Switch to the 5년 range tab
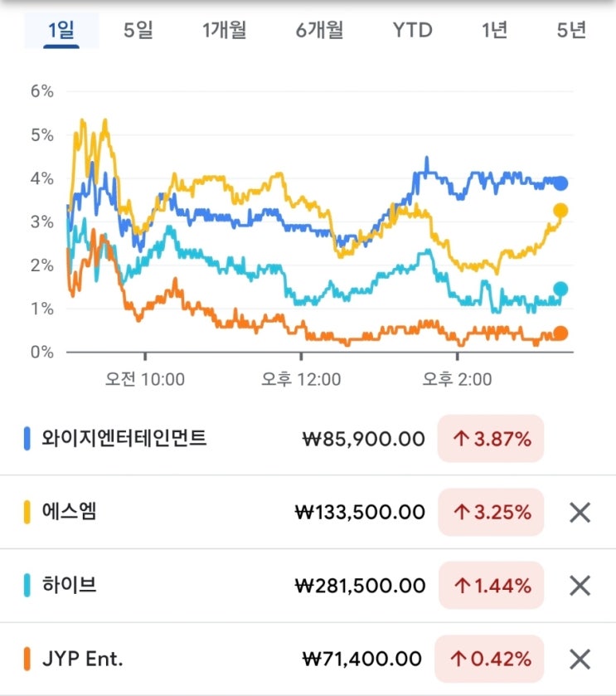Screen dimensions: 616x696 pos(572,31)
